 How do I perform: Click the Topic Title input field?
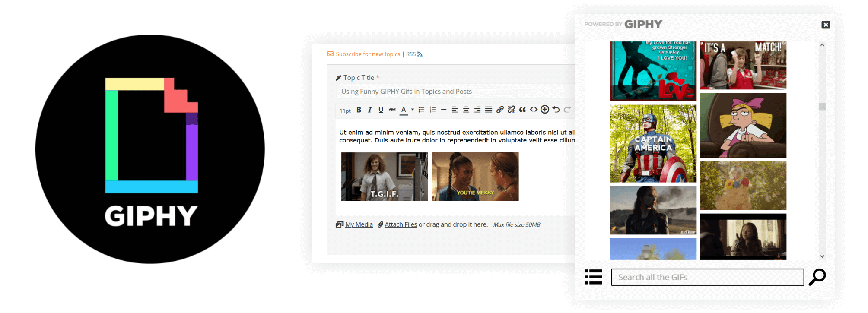pos(455,92)
